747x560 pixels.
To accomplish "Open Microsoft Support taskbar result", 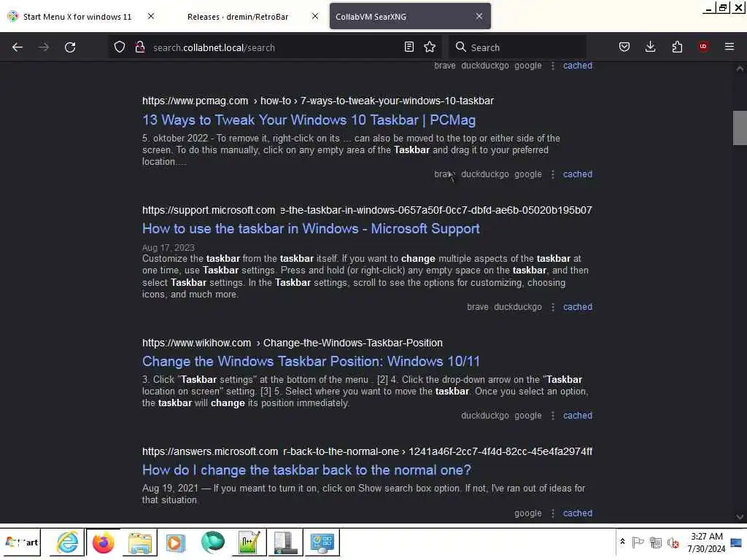I will (311, 228).
